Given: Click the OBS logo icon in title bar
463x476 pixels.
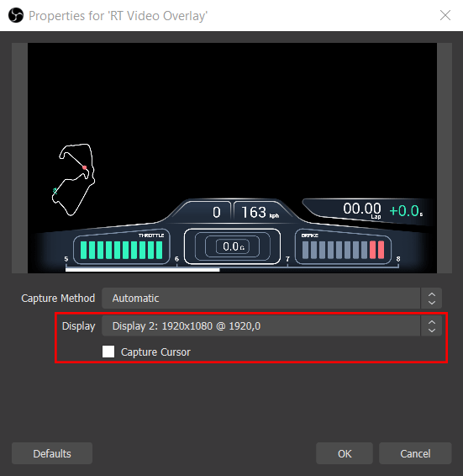Looking at the screenshot, I should (x=16, y=15).
